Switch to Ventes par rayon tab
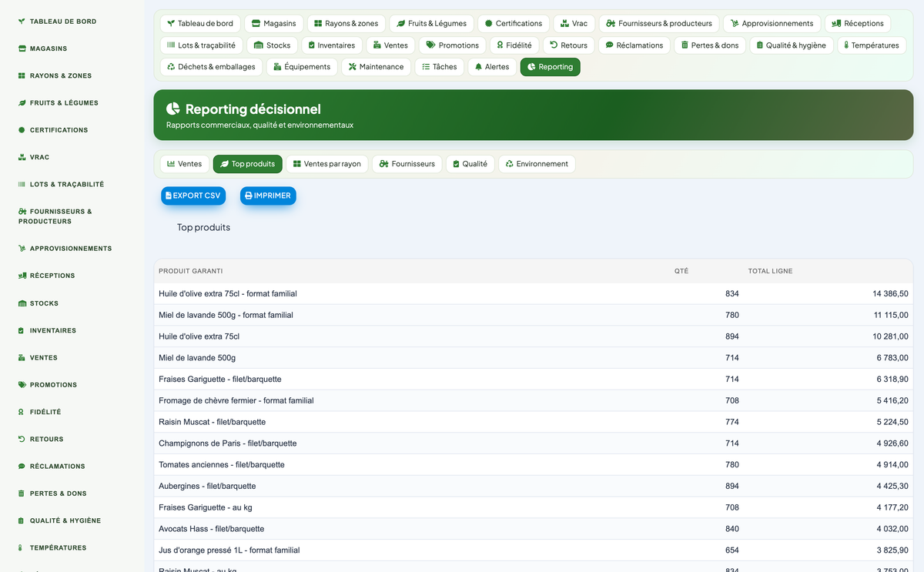 [x=327, y=164]
